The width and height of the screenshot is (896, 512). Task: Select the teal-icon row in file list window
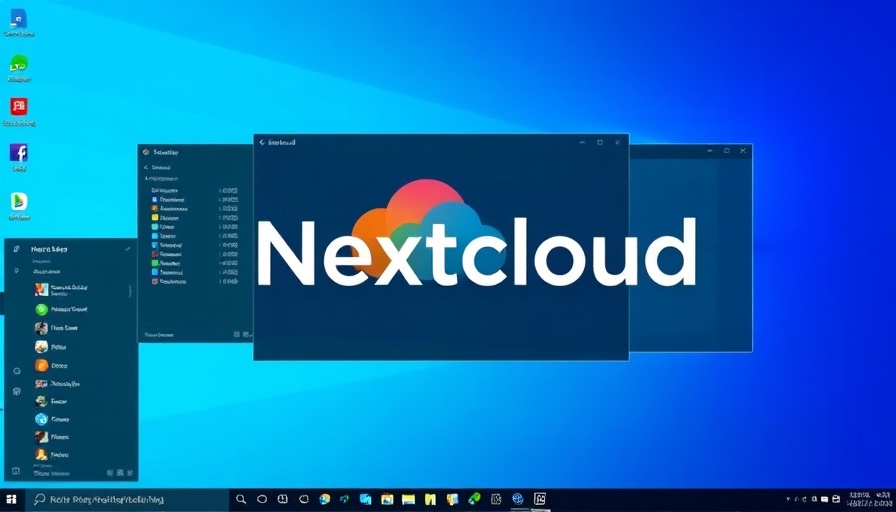[195, 227]
